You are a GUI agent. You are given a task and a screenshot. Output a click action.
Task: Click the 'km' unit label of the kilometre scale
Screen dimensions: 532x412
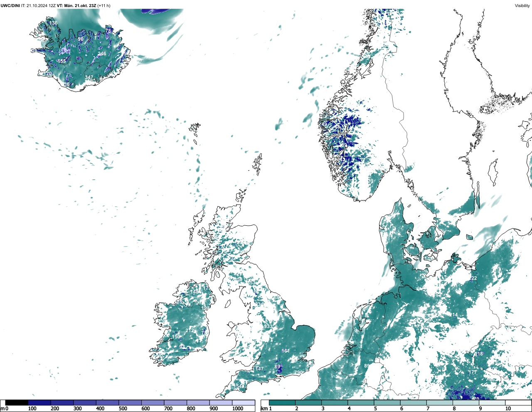(264, 409)
